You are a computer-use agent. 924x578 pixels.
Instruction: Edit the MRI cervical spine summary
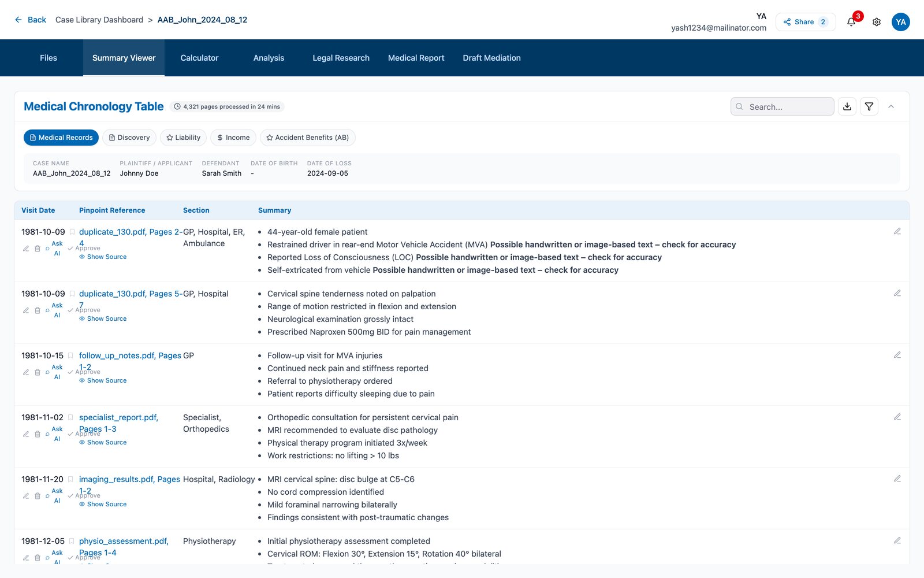pos(897,479)
